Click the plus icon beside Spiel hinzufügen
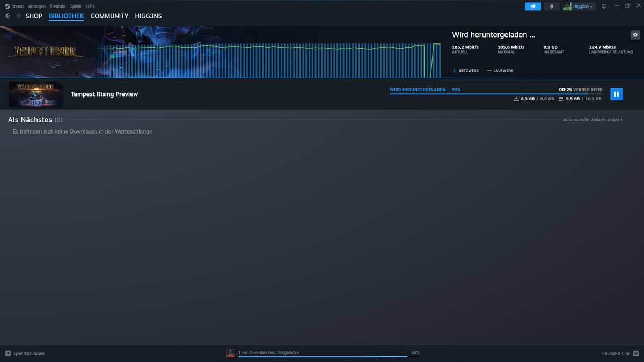 pos(8,353)
